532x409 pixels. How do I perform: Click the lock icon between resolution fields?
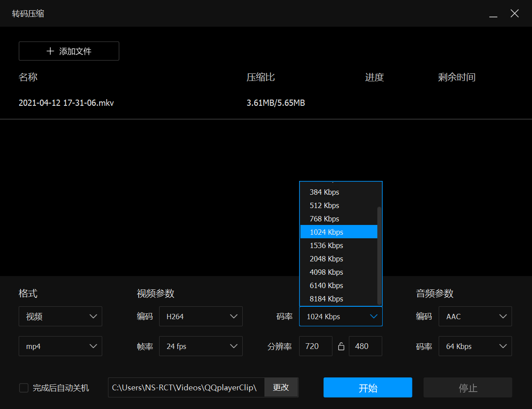coord(341,346)
